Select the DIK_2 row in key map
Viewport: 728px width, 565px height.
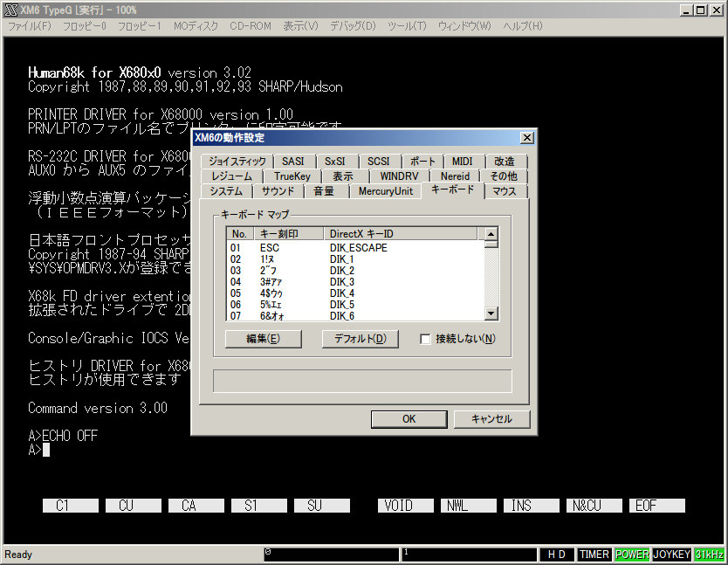[x=355, y=271]
